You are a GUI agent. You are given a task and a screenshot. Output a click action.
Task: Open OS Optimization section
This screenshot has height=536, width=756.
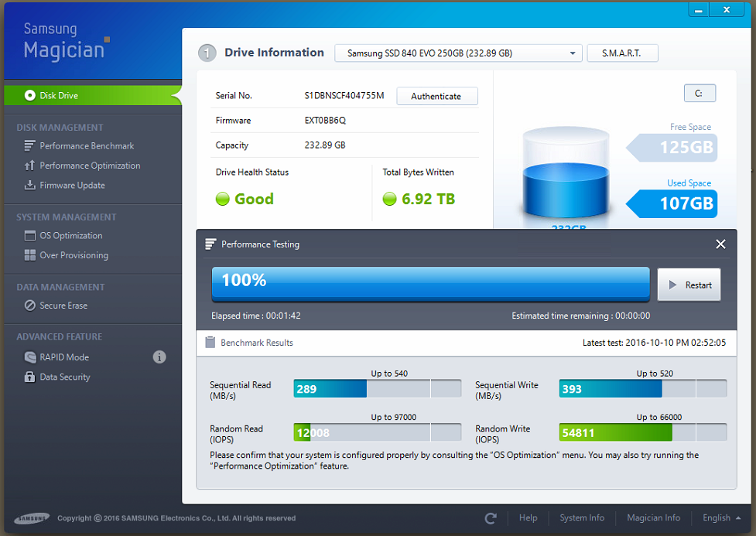[x=71, y=236]
